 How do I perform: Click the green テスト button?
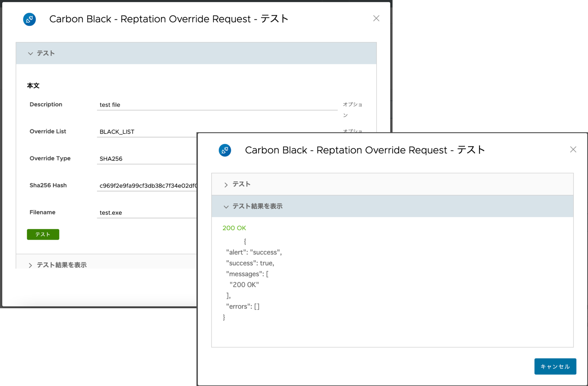(43, 234)
